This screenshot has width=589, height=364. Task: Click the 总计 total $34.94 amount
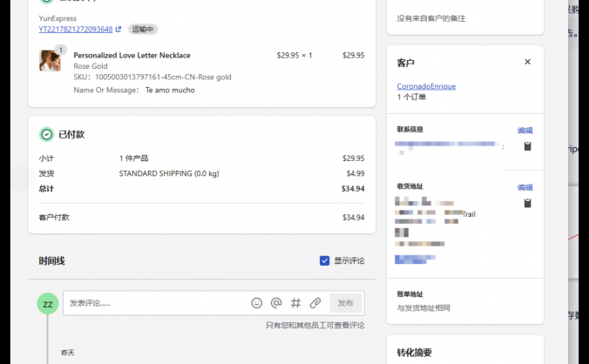click(x=353, y=188)
